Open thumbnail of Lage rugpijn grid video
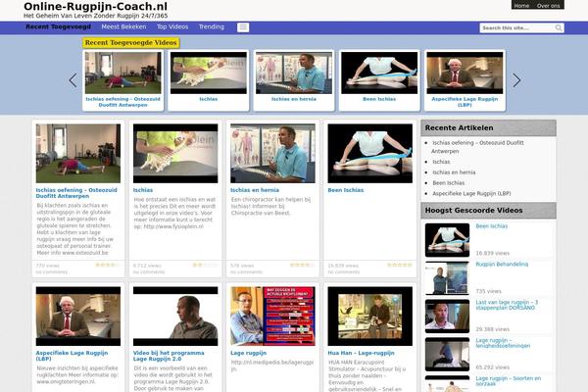This screenshot has width=588, height=392. point(272,317)
